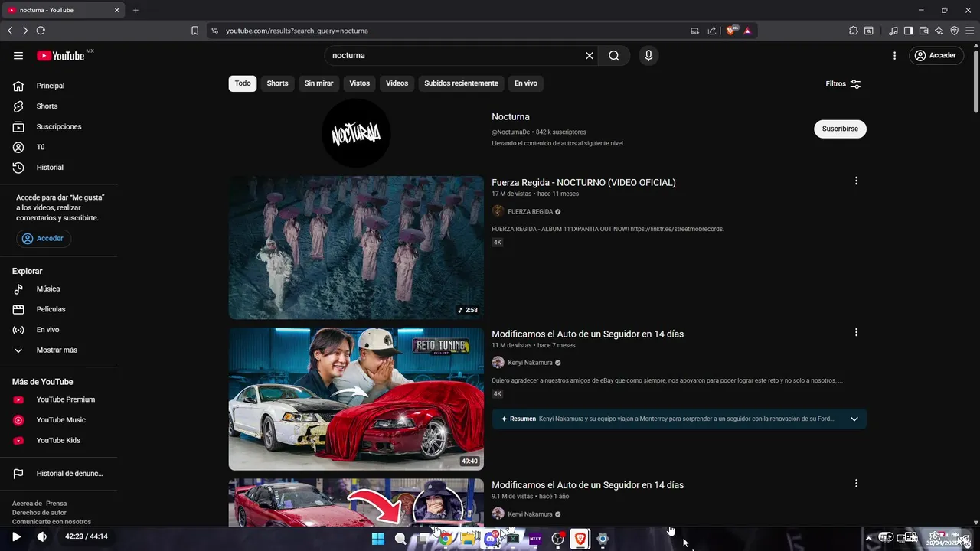Image resolution: width=980 pixels, height=551 pixels.
Task: Select the Subidos recientemente filter chip
Action: pos(461,83)
